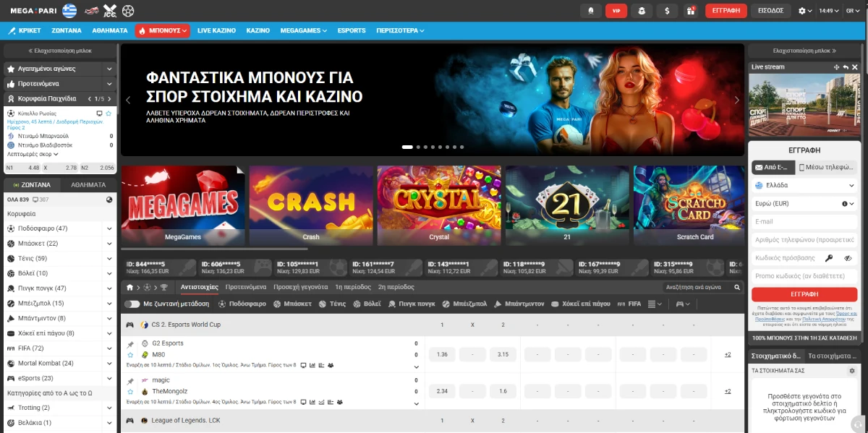Select odds 1.36 for G2 Esports

click(x=443, y=354)
